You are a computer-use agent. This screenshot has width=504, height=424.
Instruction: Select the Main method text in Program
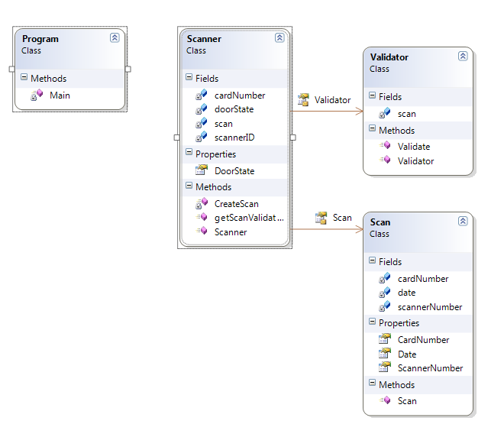click(60, 95)
